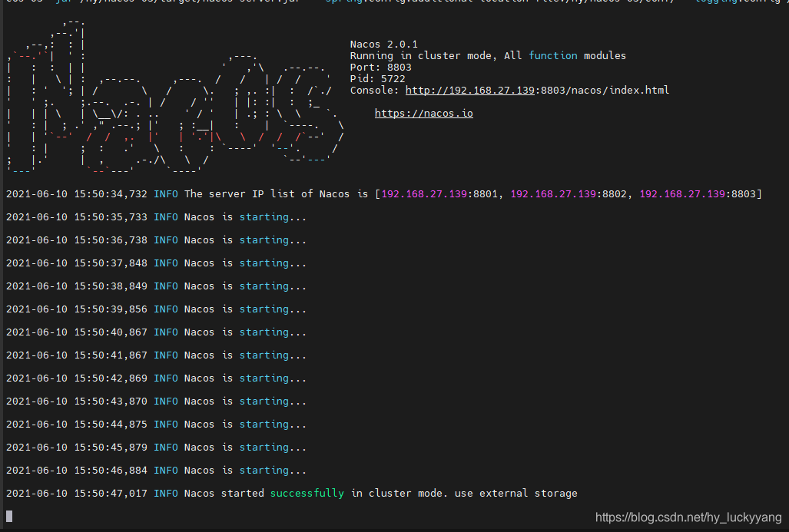Click the 'Running in cluster mode' line
Screen dimensions: 789x532
488,56
